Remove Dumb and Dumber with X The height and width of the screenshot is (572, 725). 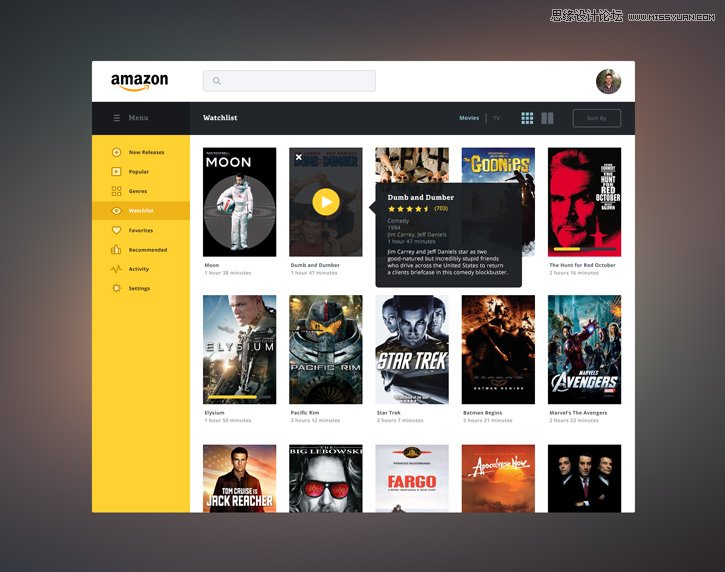pyautogui.click(x=299, y=157)
